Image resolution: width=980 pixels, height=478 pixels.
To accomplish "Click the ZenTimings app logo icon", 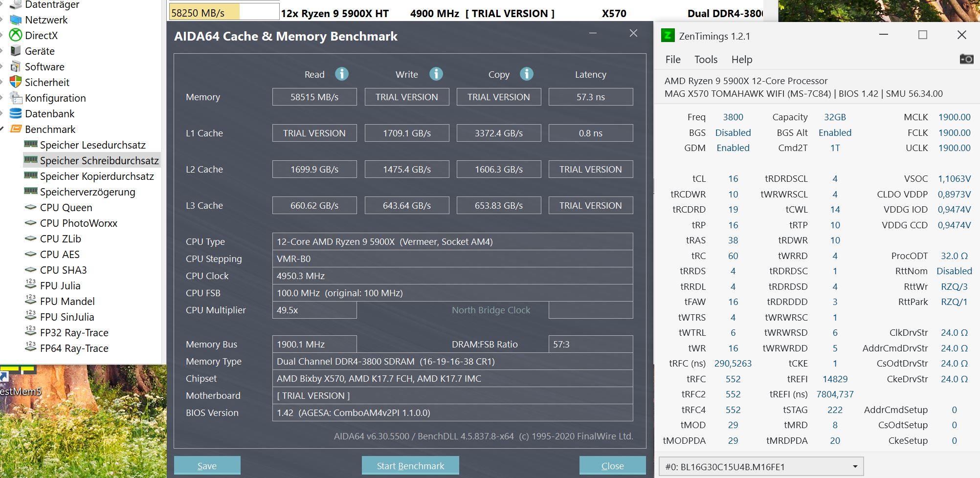I will pos(668,36).
